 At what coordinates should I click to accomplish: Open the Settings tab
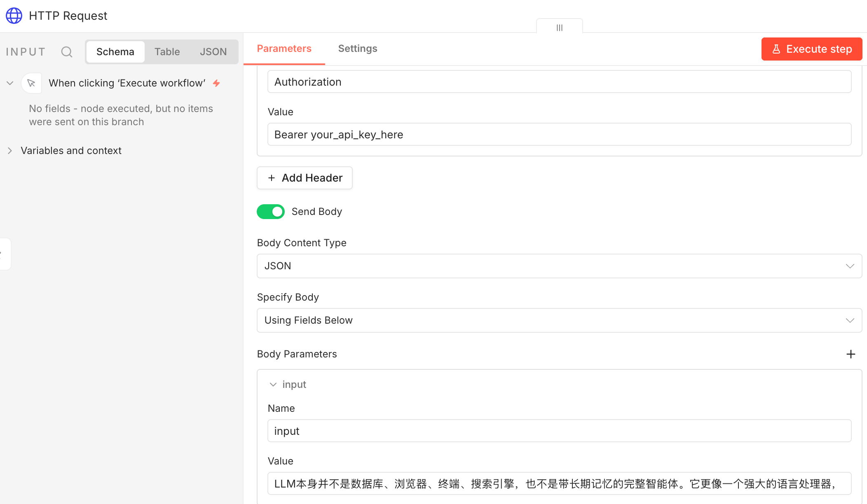click(358, 49)
